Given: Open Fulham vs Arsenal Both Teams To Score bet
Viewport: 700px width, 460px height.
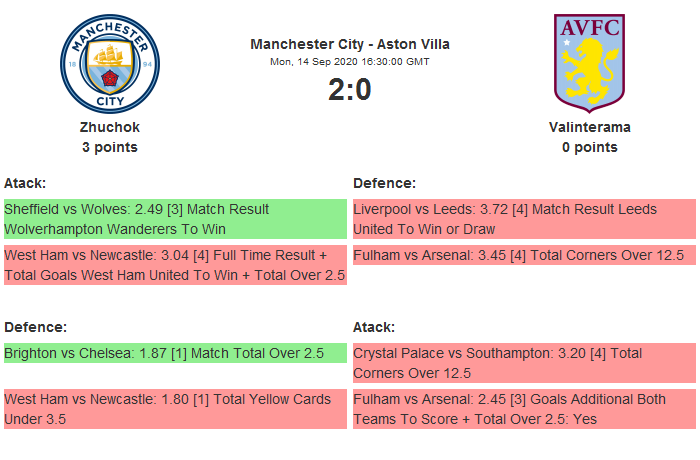Looking at the screenshot, I should tap(523, 409).
